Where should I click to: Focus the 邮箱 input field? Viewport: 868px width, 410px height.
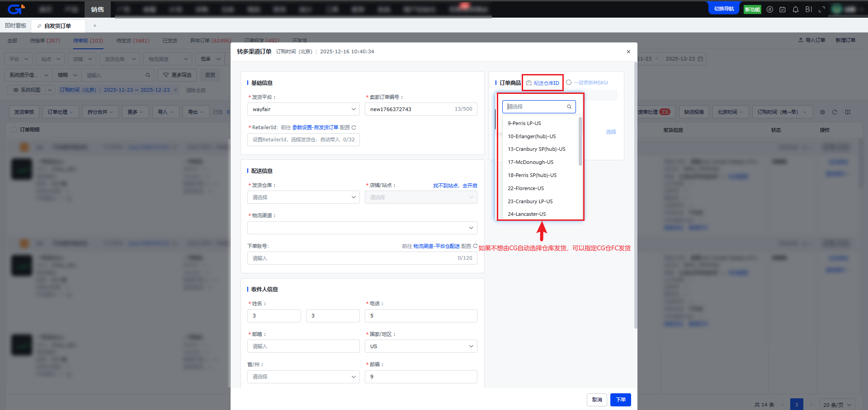[x=303, y=346]
